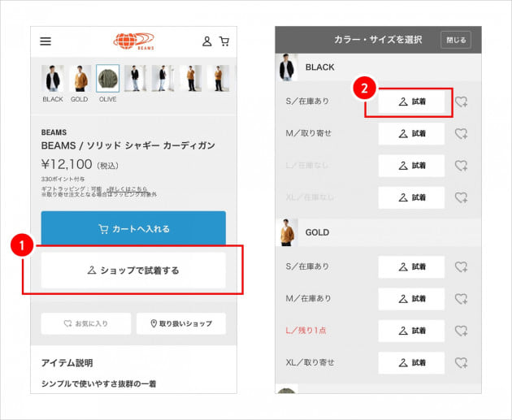Open the user account icon
512x420 pixels.
point(207,41)
